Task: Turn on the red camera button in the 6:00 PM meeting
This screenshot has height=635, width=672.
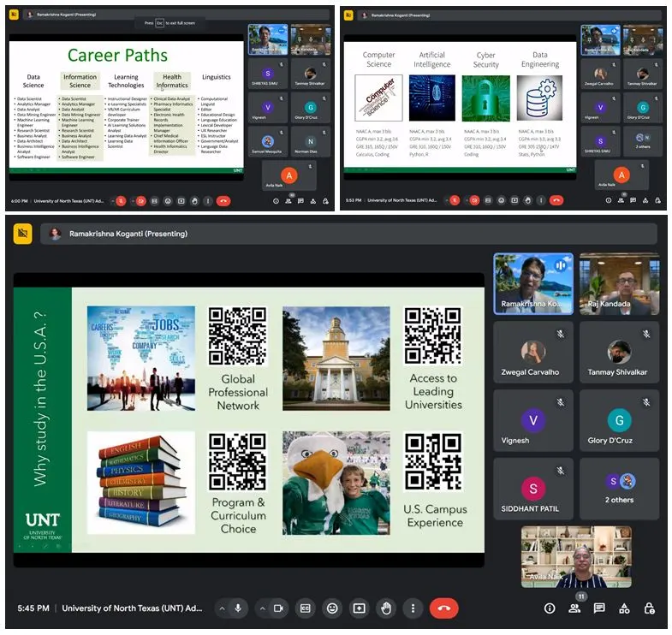Action: coord(141,201)
